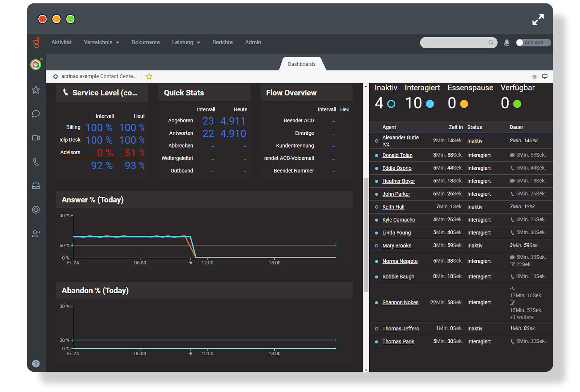Star the acrinax example Contact Center dashboard
The image size is (580, 392).
coord(149,76)
